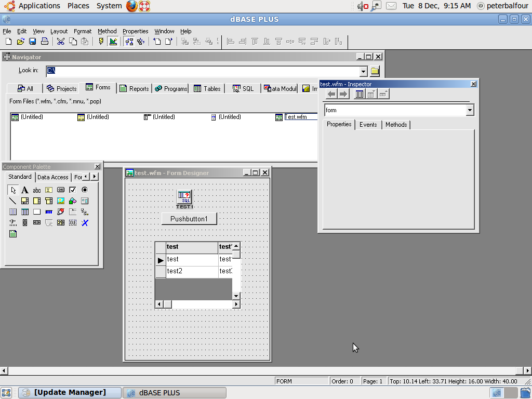This screenshot has height=399, width=532.
Task: Click the Print icon on the toolbar
Action: point(45,42)
